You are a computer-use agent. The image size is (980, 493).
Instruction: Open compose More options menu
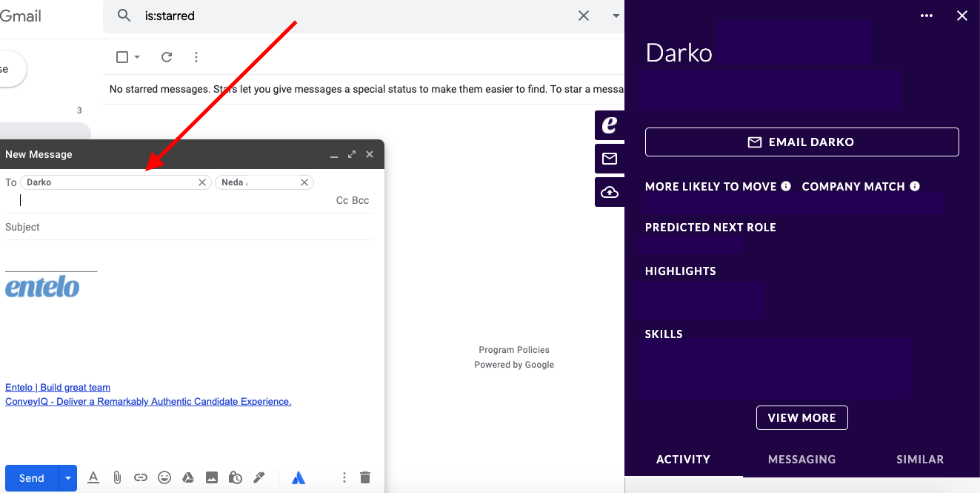tap(344, 478)
